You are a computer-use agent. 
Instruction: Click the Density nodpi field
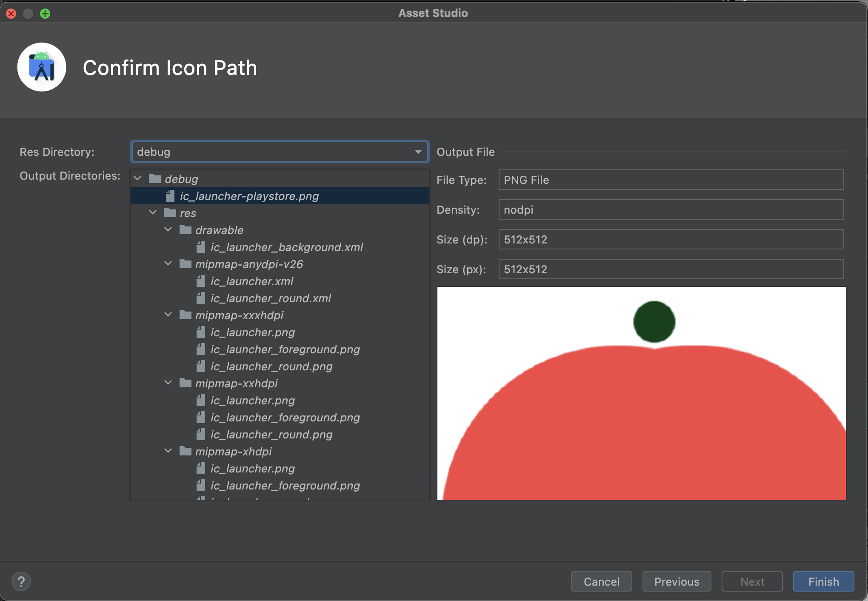671,210
